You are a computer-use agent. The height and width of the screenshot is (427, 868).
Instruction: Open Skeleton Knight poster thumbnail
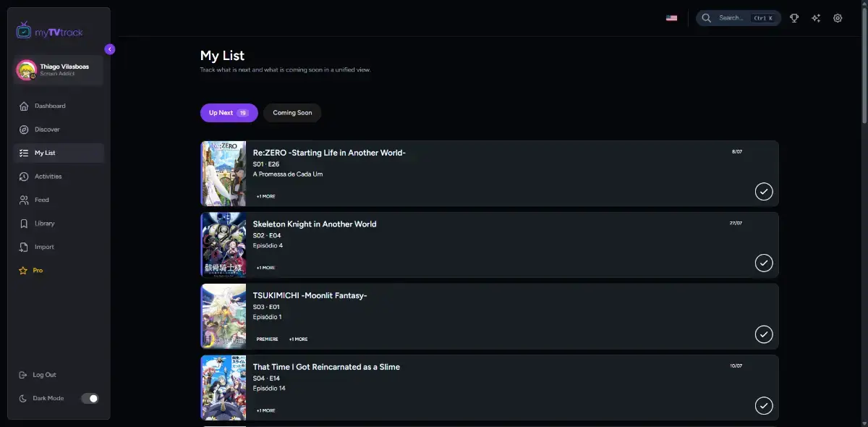(224, 245)
